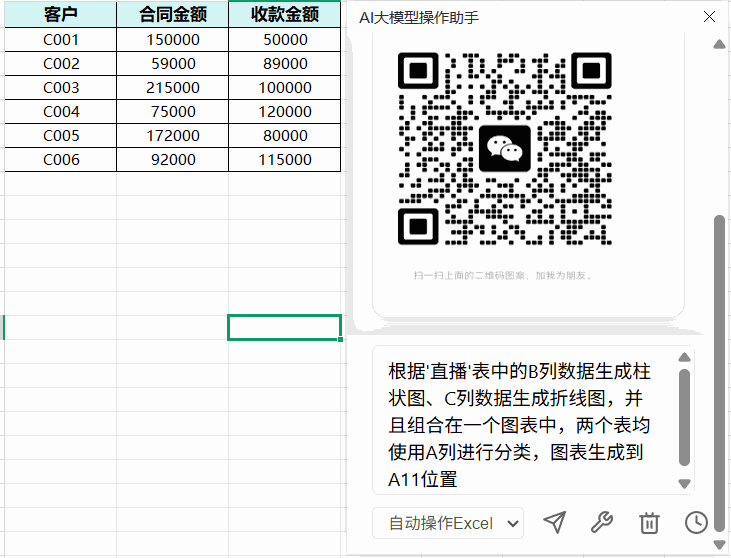Select receipt amount cell 100000
Viewport: 731px width, 558px height.
[x=285, y=88]
